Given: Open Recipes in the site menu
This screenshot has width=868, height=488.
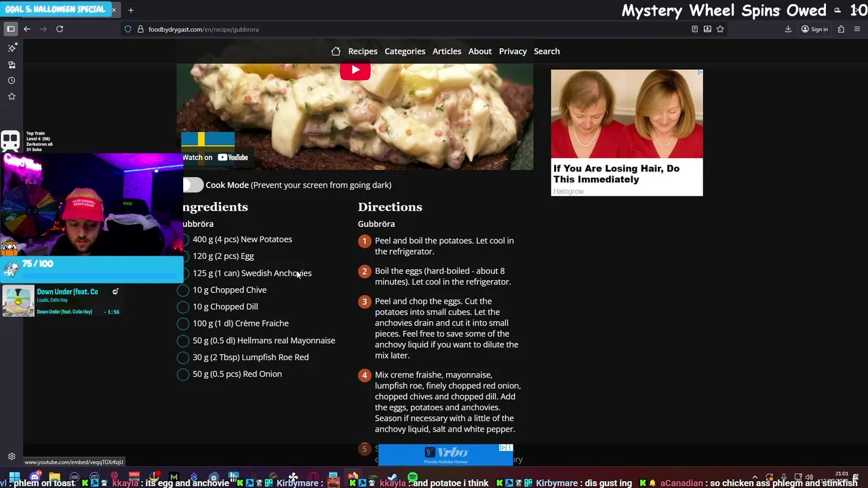Looking at the screenshot, I should [363, 52].
